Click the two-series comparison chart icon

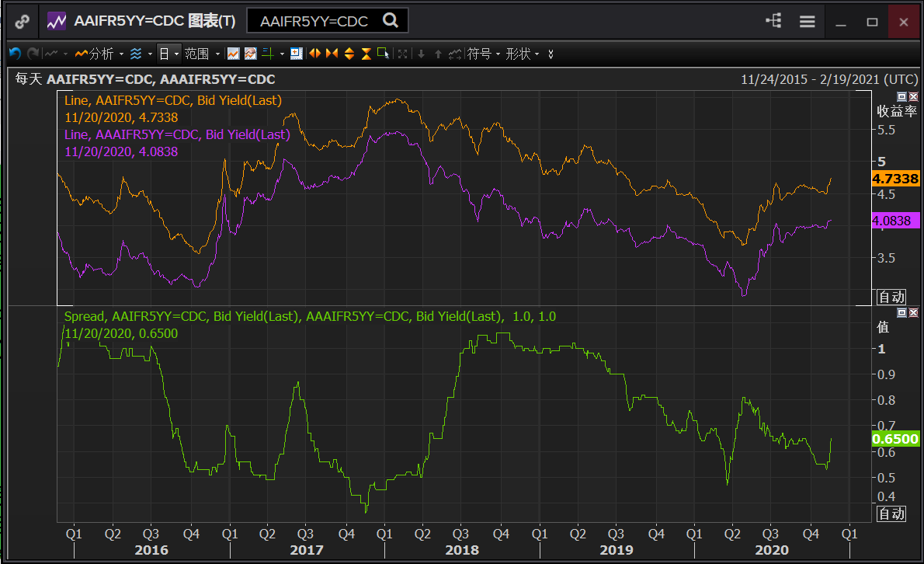[251, 54]
